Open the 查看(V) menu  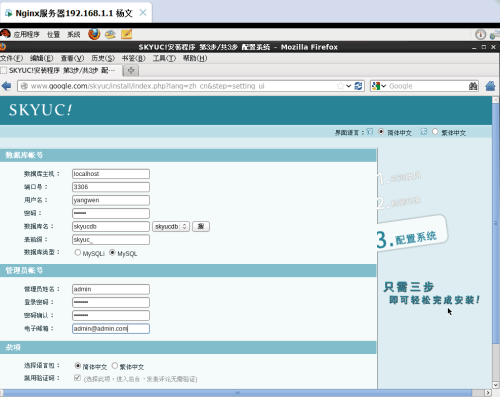(x=72, y=58)
